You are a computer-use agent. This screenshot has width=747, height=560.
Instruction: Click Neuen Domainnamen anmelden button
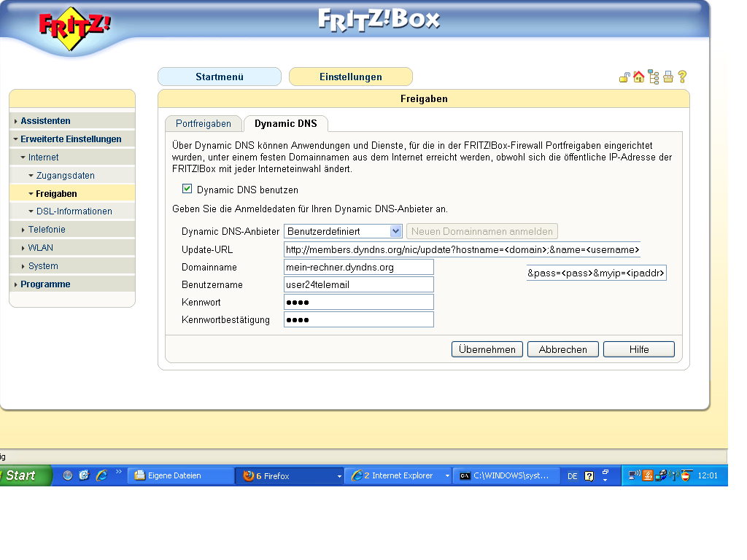(x=482, y=231)
